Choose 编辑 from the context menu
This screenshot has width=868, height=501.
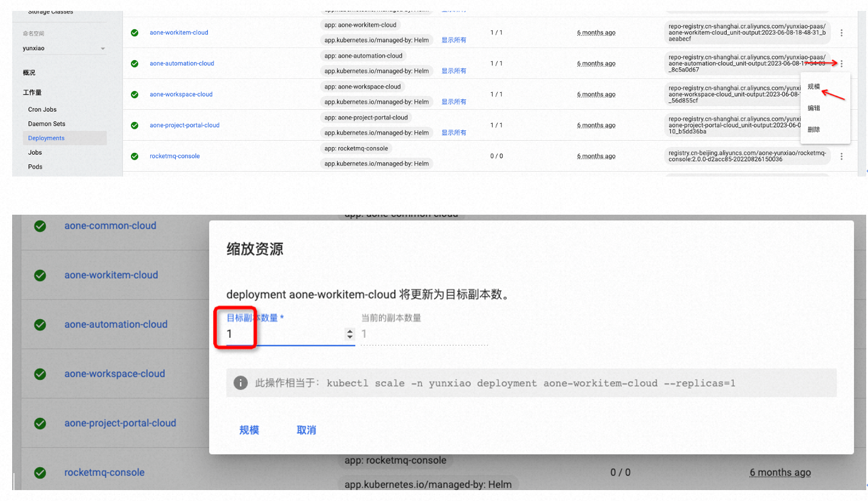click(813, 108)
